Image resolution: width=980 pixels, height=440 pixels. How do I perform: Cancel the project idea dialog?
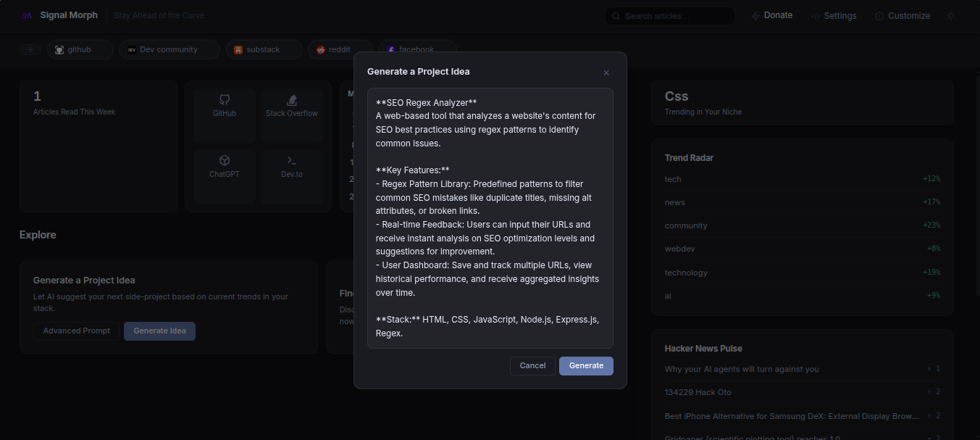pos(532,366)
